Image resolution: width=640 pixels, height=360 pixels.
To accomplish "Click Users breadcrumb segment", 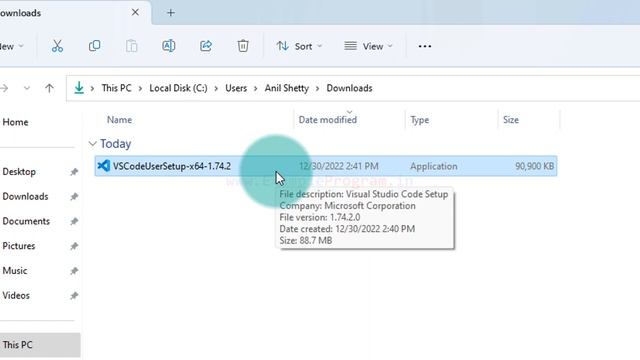I will (x=236, y=88).
